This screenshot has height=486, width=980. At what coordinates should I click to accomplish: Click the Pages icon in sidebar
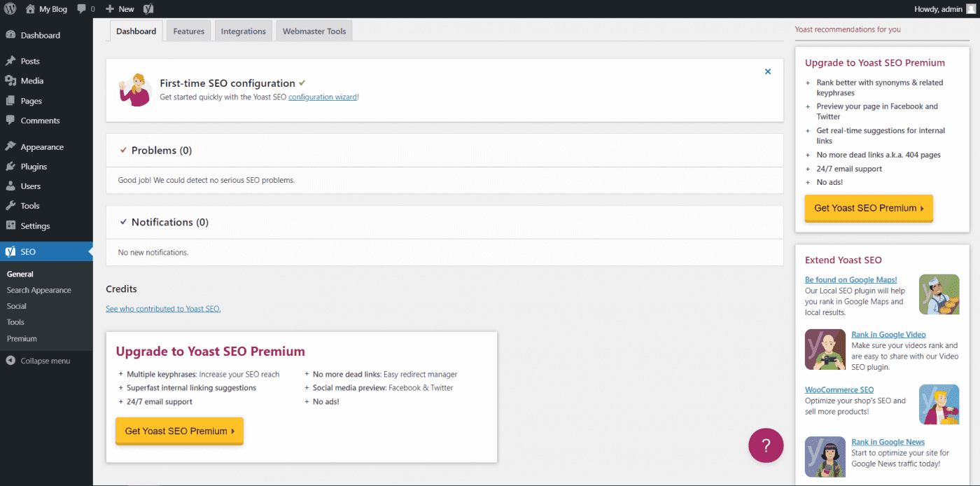[10, 101]
